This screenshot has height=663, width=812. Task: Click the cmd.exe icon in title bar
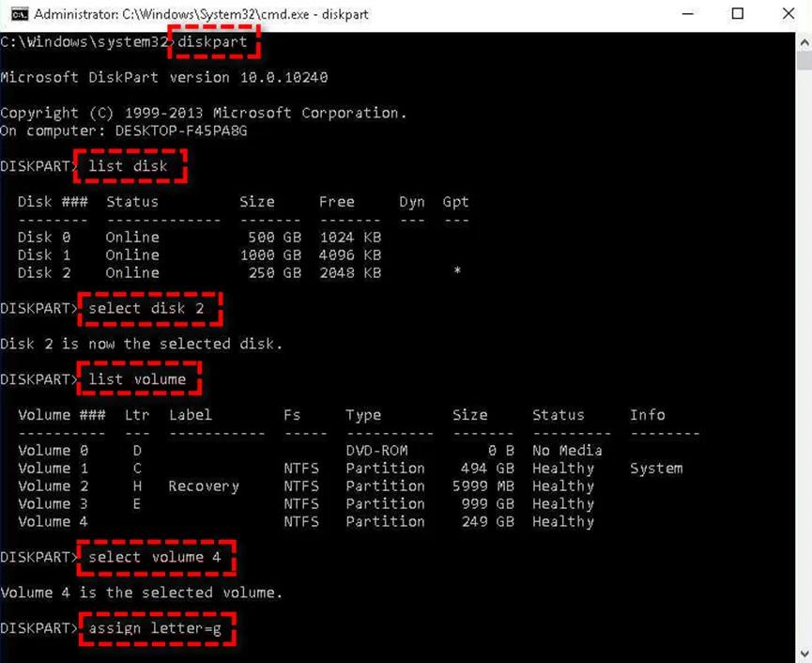[20, 14]
